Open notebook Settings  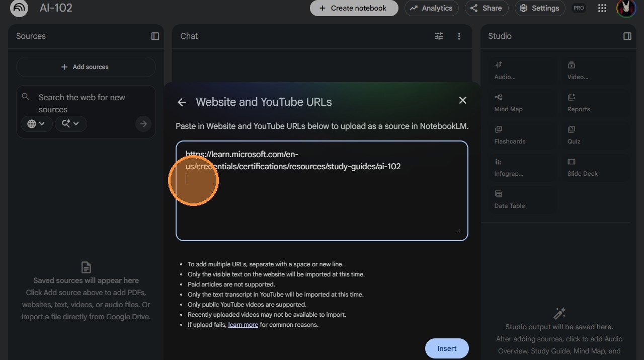pyautogui.click(x=540, y=8)
